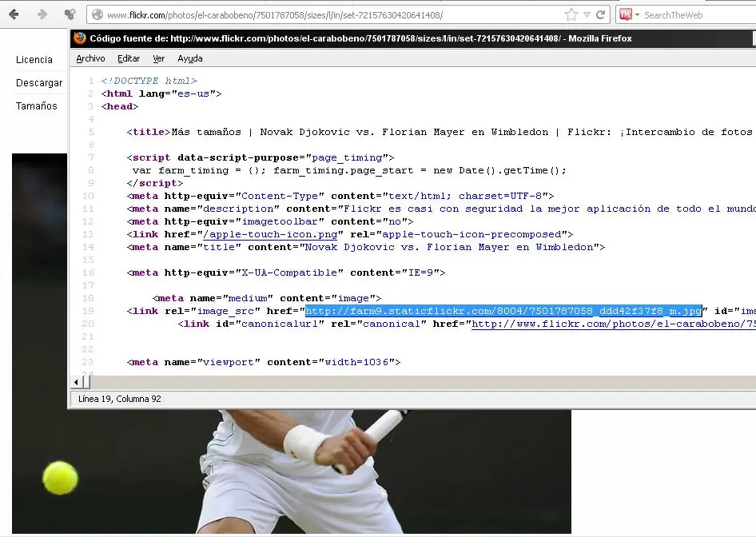Screen dimensions: 756x537
Task: Click the paw icon beside the navigation arrows
Action: (70, 14)
